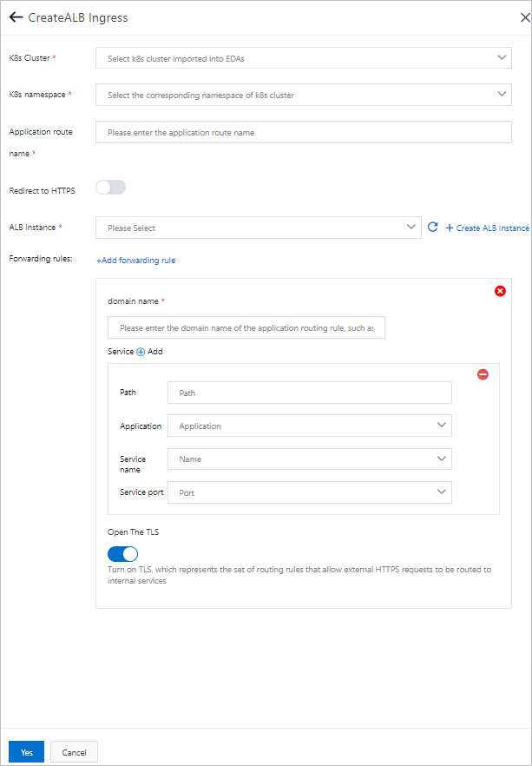Expand the Application dropdown

point(309,426)
